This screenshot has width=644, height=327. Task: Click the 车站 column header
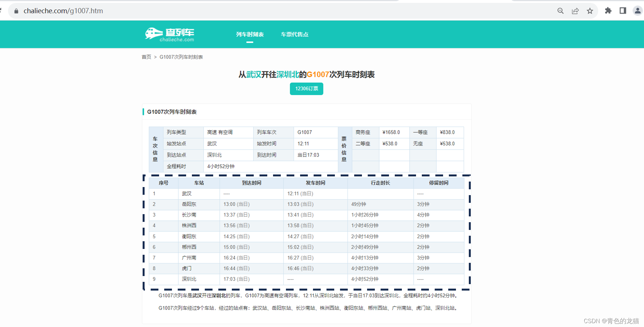pos(199,183)
